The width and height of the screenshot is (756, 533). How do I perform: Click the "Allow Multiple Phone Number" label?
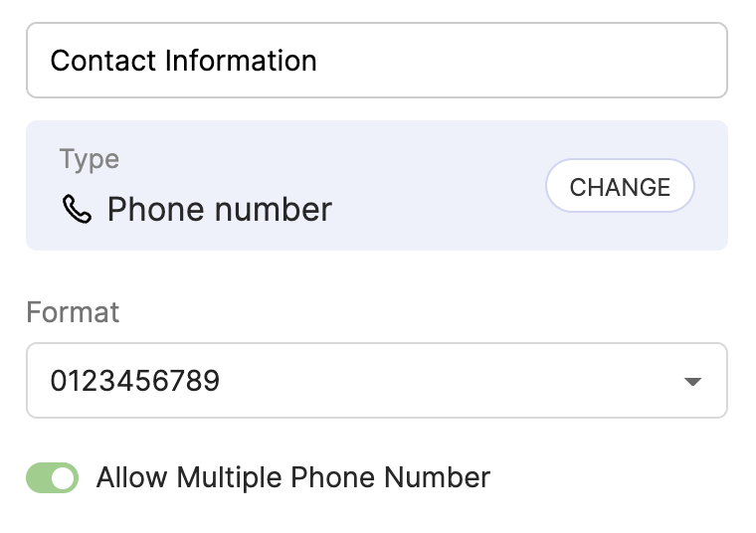coord(292,477)
